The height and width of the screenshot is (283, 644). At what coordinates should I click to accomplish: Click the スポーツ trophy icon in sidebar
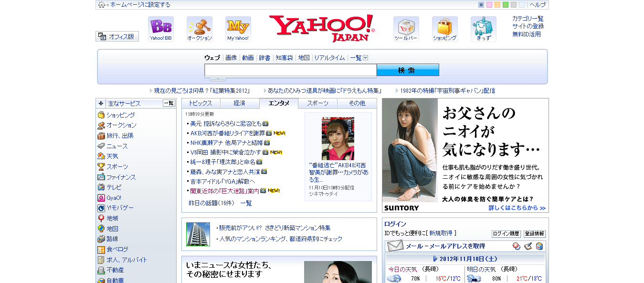(x=101, y=166)
